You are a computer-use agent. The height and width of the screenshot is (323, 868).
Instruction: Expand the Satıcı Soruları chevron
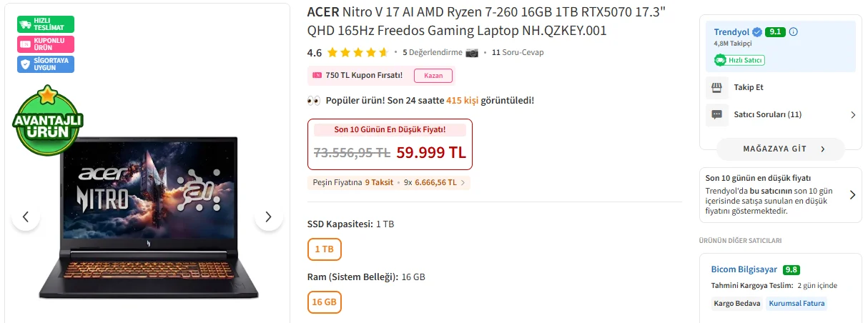coord(852,114)
